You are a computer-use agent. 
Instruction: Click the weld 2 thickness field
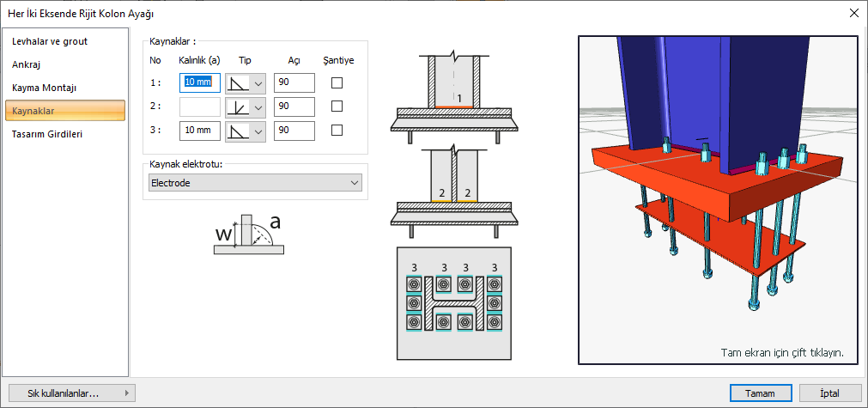[x=200, y=107]
